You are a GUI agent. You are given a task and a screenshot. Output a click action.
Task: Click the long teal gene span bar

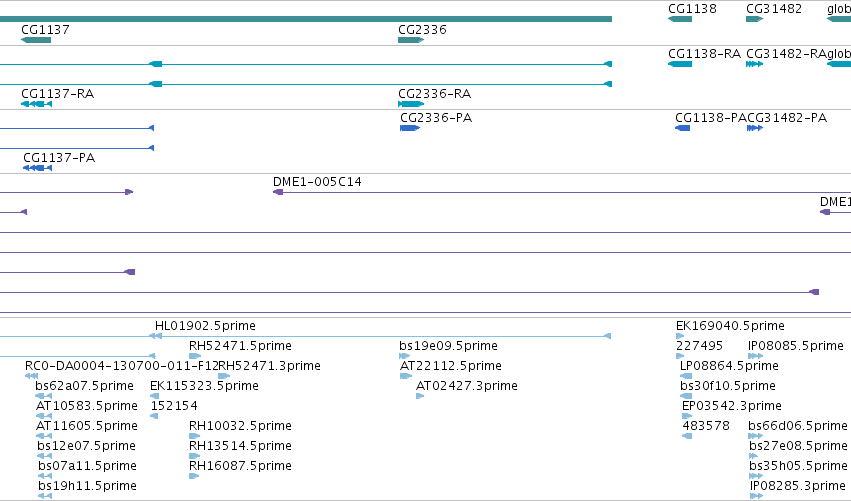point(306,19)
